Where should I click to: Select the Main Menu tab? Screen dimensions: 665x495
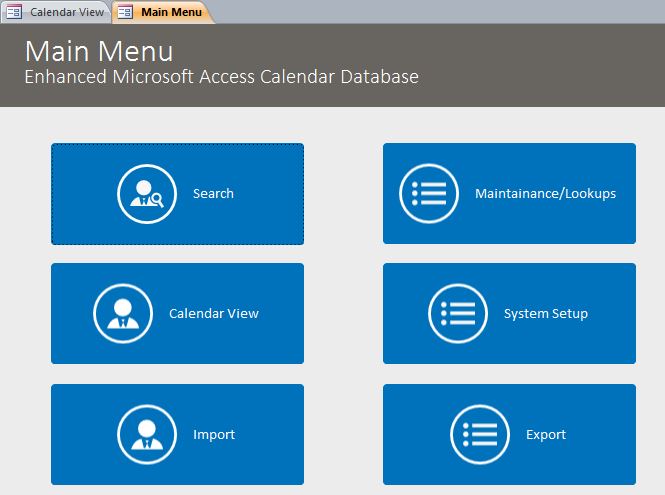tap(164, 12)
